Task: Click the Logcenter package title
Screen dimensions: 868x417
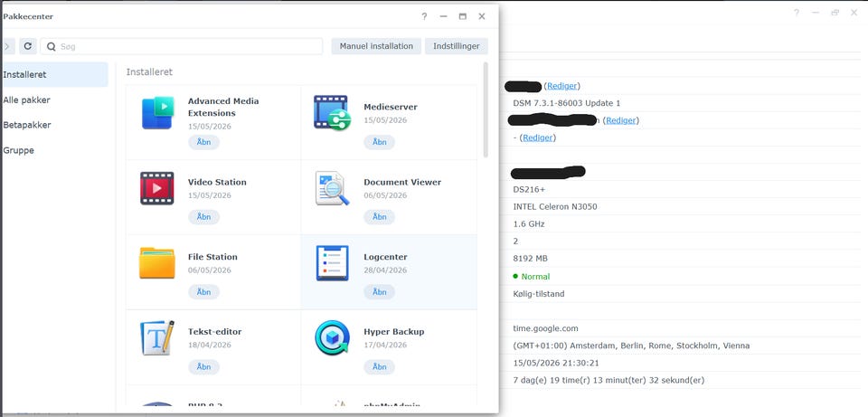Action: (385, 257)
